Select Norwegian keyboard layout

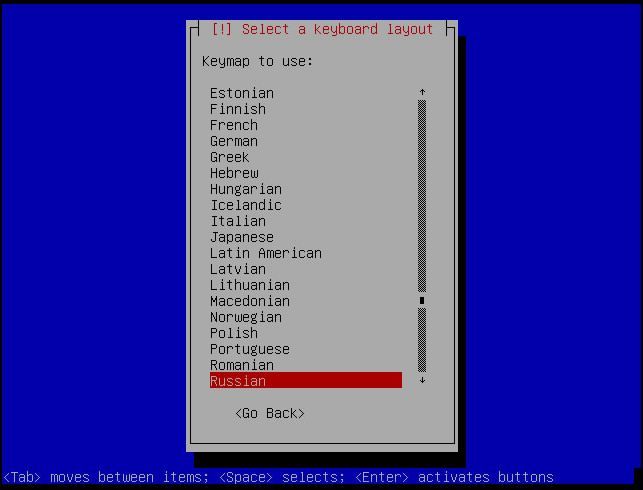pyautogui.click(x=246, y=317)
